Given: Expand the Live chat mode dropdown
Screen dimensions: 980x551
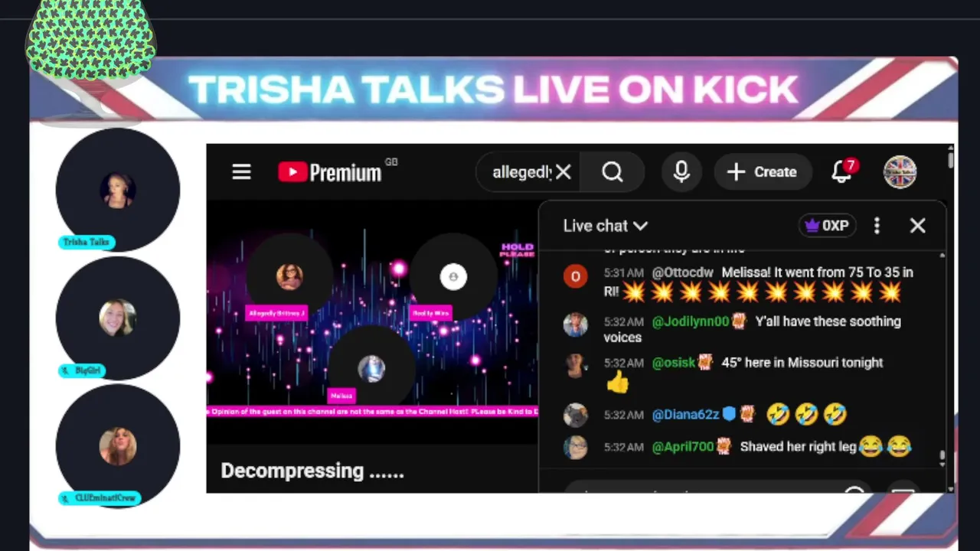Looking at the screenshot, I should 606,226.
